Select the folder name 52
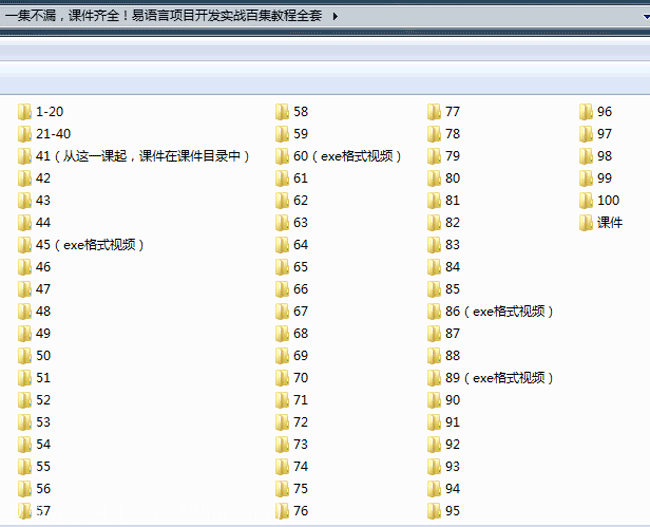This screenshot has height=527, width=650. point(43,400)
